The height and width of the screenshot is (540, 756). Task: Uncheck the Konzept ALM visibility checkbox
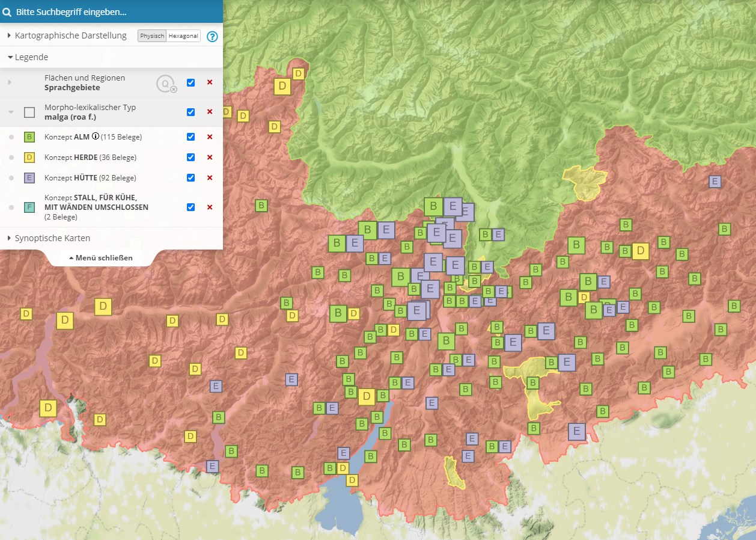pos(191,137)
